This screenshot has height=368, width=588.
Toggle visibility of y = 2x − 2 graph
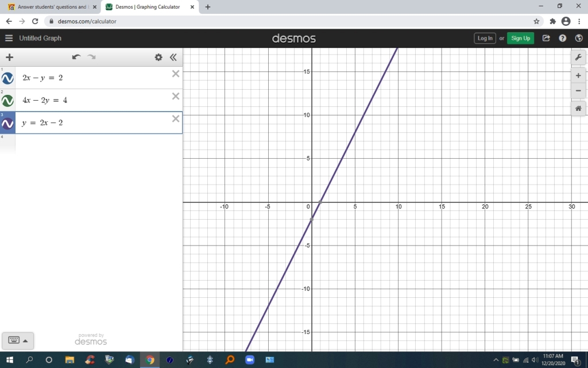[7, 123]
